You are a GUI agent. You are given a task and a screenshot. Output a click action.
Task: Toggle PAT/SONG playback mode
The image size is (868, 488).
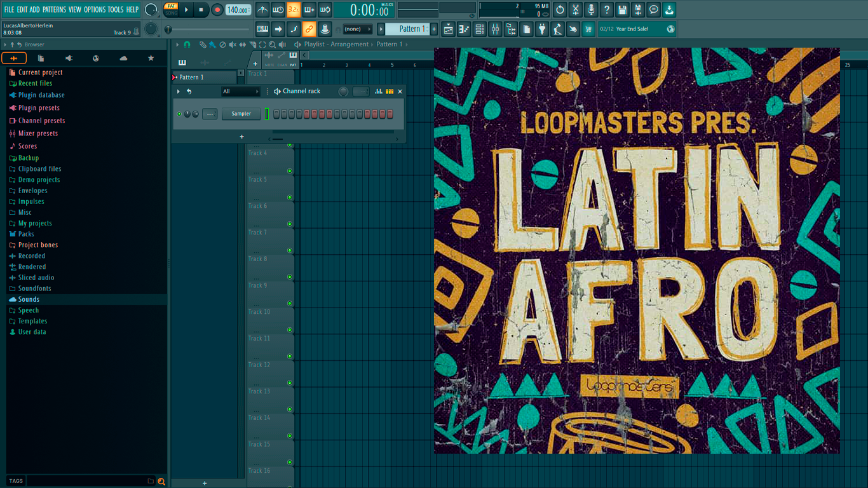[x=172, y=10]
